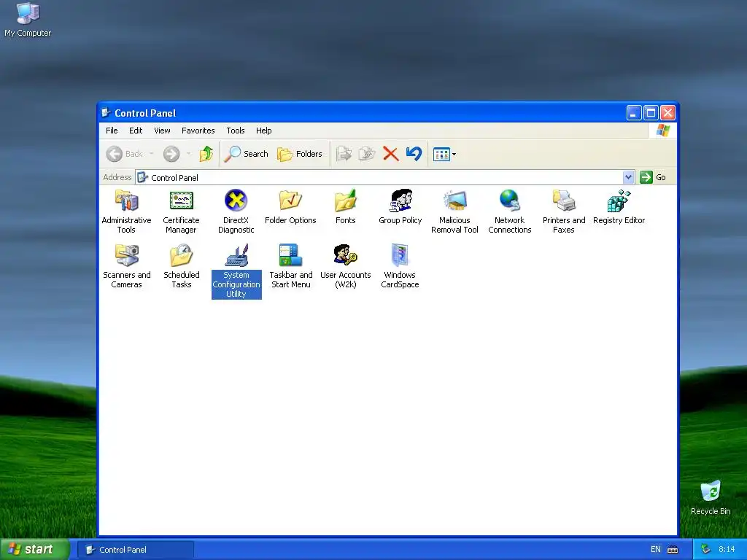This screenshot has width=747, height=560.
Task: Expand the Address bar dropdown arrow
Action: pyautogui.click(x=628, y=177)
